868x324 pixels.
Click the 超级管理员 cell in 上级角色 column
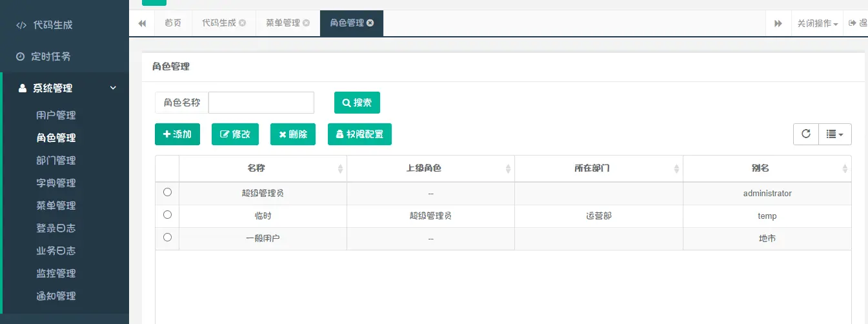[x=430, y=216]
